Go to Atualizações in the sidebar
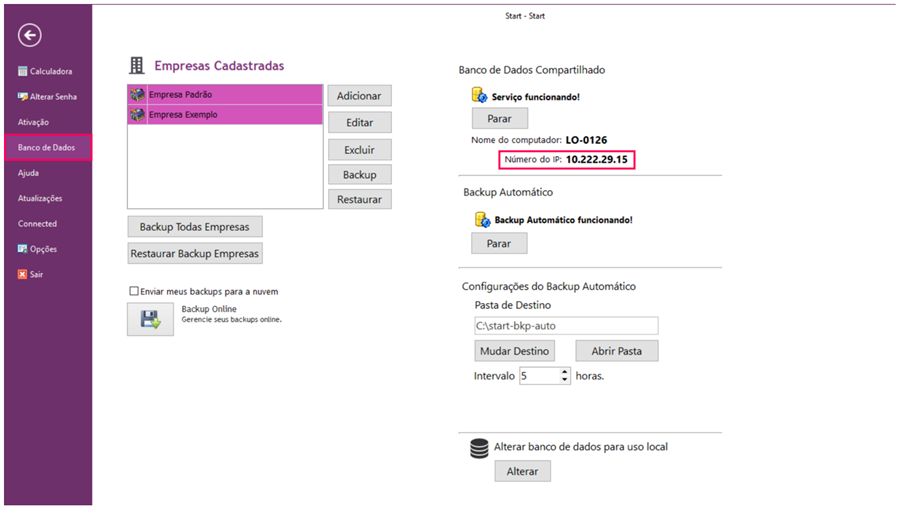The width and height of the screenshot is (903, 508). 40,198
